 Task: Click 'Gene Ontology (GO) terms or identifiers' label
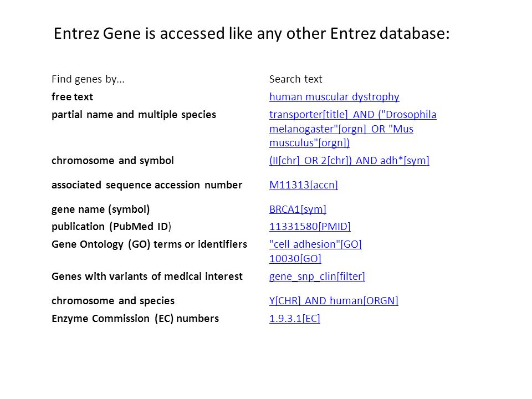coord(149,244)
